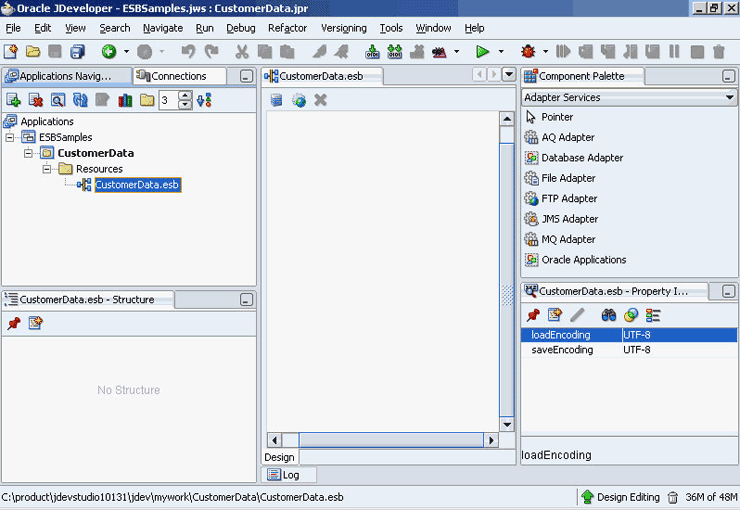Increment the navigator level spinner
Image resolution: width=740 pixels, height=510 pixels.
[185, 96]
